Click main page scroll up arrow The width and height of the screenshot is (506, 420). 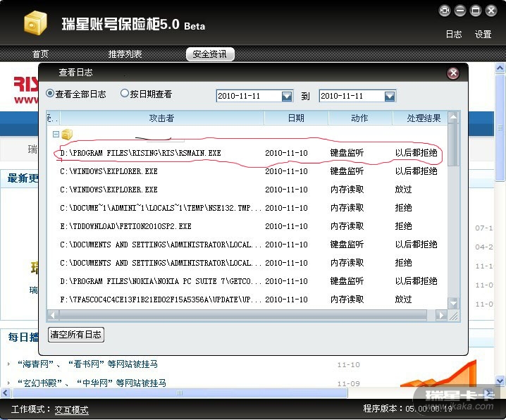click(x=500, y=68)
